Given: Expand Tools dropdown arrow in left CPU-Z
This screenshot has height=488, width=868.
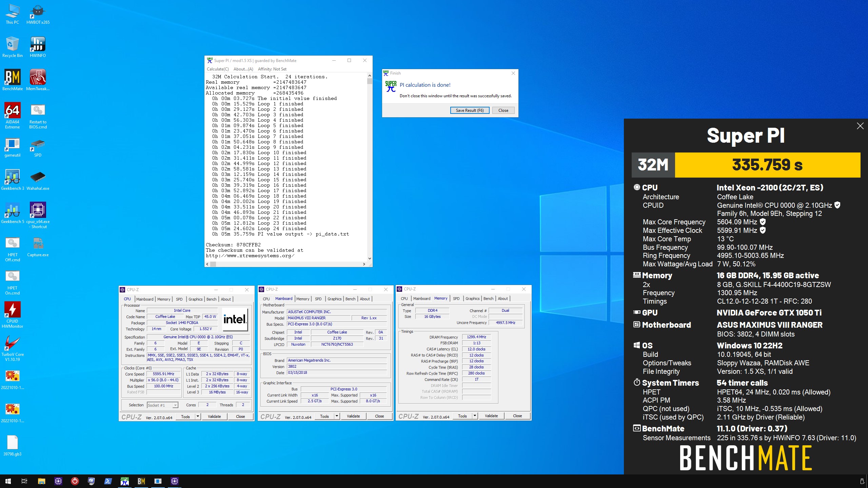Looking at the screenshot, I should (198, 416).
